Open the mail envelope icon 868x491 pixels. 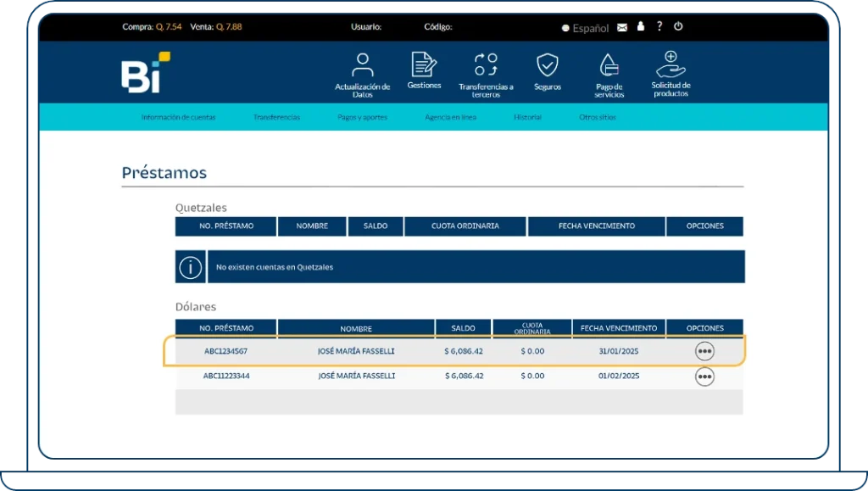click(x=622, y=27)
